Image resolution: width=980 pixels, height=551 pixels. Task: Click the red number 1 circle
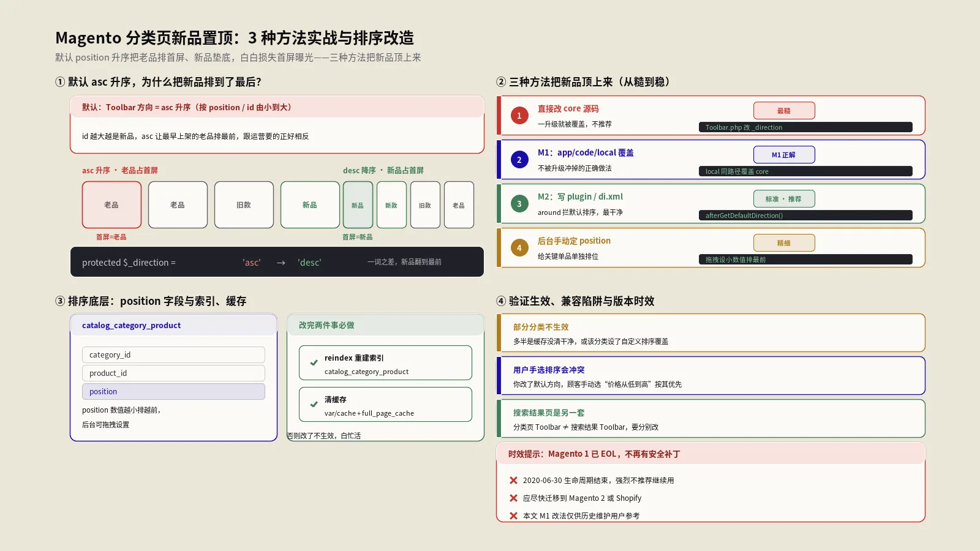tap(519, 116)
